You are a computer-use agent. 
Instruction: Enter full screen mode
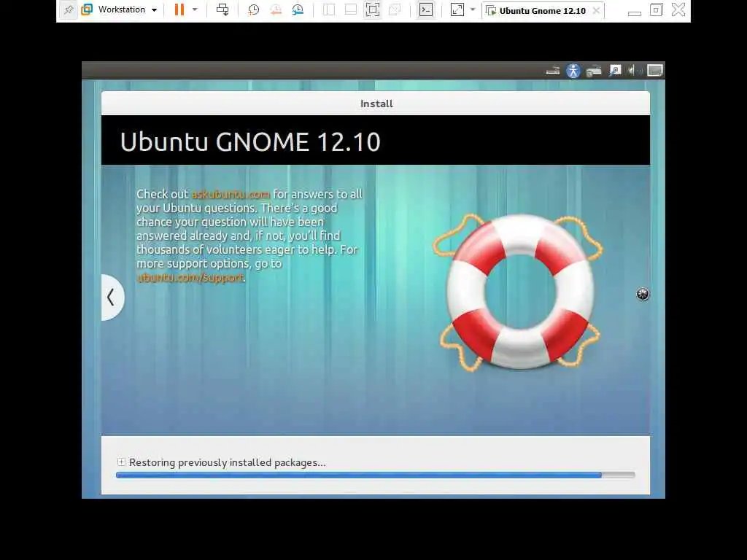[373, 9]
